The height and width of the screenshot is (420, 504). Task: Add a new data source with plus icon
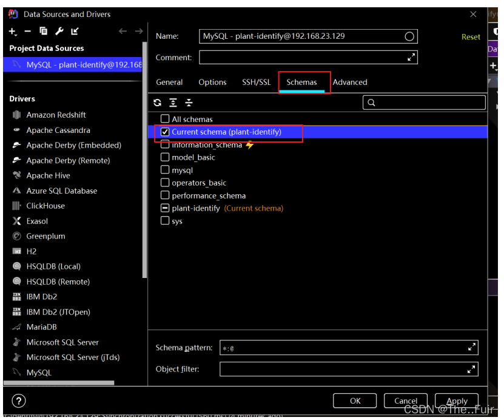pos(12,31)
